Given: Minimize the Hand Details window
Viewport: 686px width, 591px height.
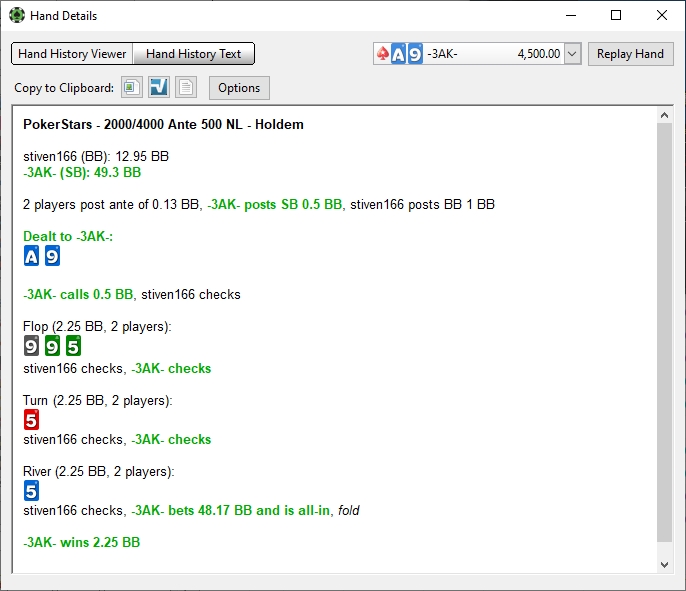Looking at the screenshot, I should click(x=571, y=15).
